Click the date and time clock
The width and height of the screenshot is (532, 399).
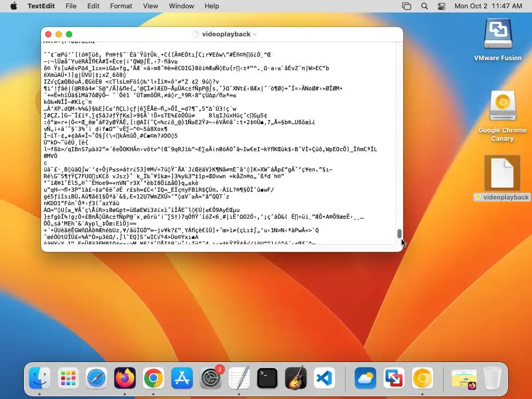(488, 6)
